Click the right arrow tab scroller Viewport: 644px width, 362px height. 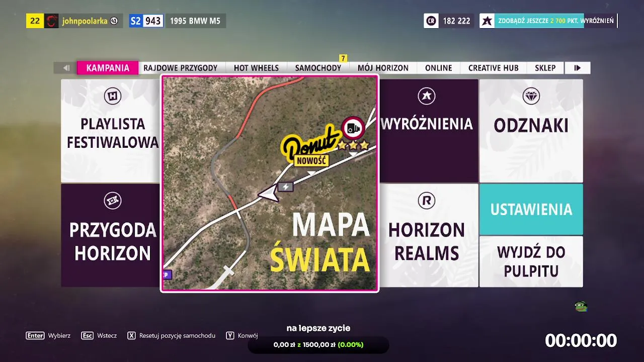click(x=577, y=68)
